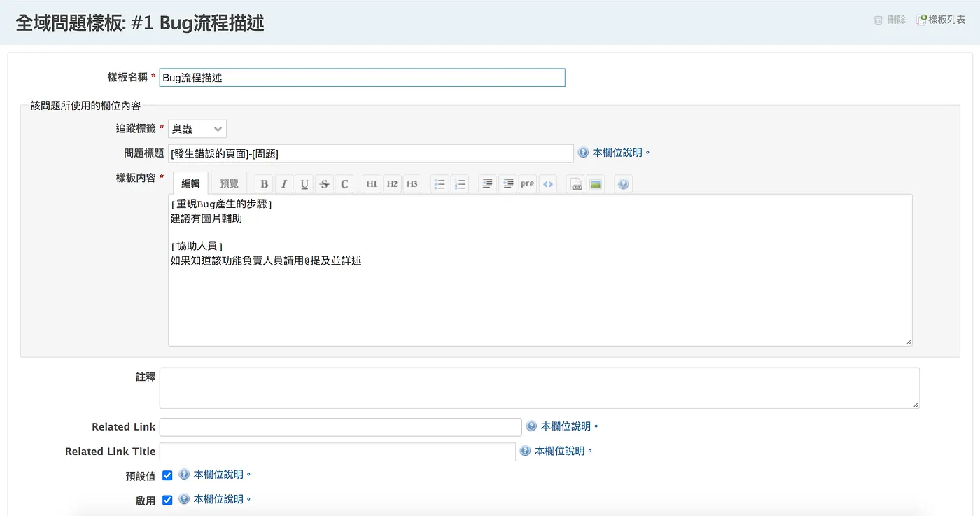Insert an H3 heading
980x516 pixels.
tap(412, 184)
